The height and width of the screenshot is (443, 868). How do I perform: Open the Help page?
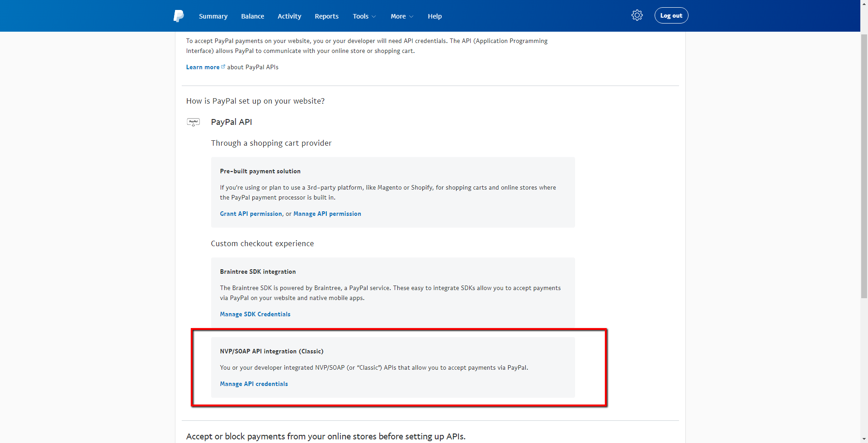pos(435,16)
